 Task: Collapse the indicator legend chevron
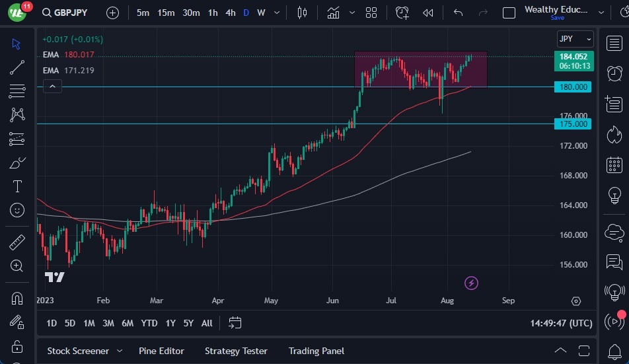pyautogui.click(x=52, y=86)
